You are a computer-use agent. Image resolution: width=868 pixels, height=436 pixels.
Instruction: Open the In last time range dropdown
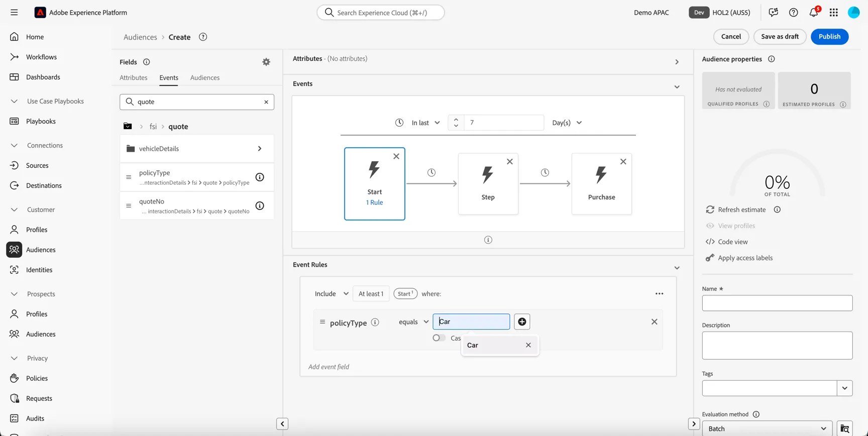425,123
